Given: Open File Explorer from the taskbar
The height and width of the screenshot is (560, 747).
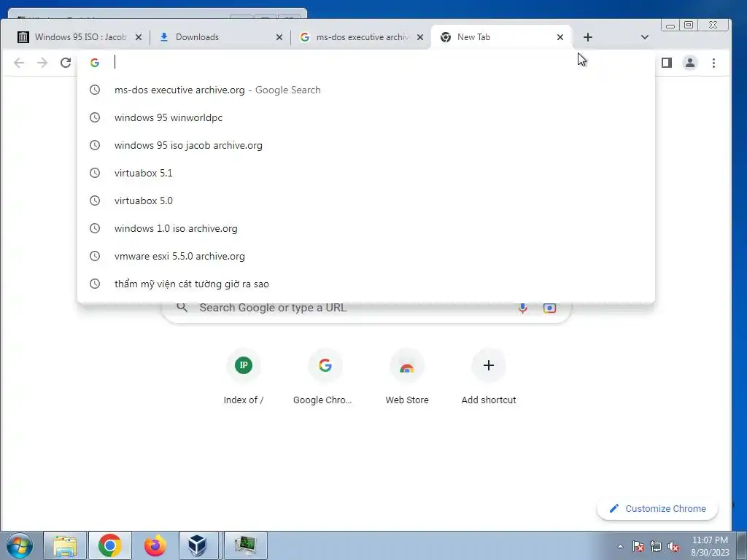Looking at the screenshot, I should tap(65, 545).
